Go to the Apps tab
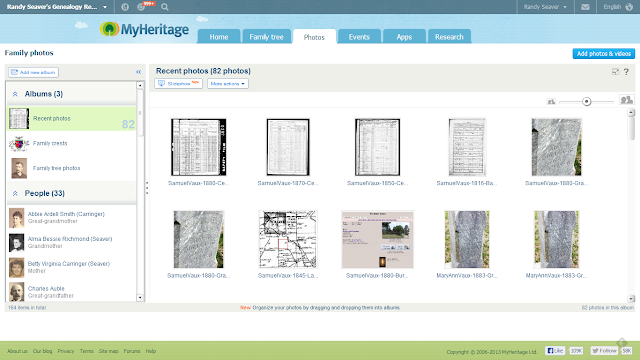 pos(404,37)
